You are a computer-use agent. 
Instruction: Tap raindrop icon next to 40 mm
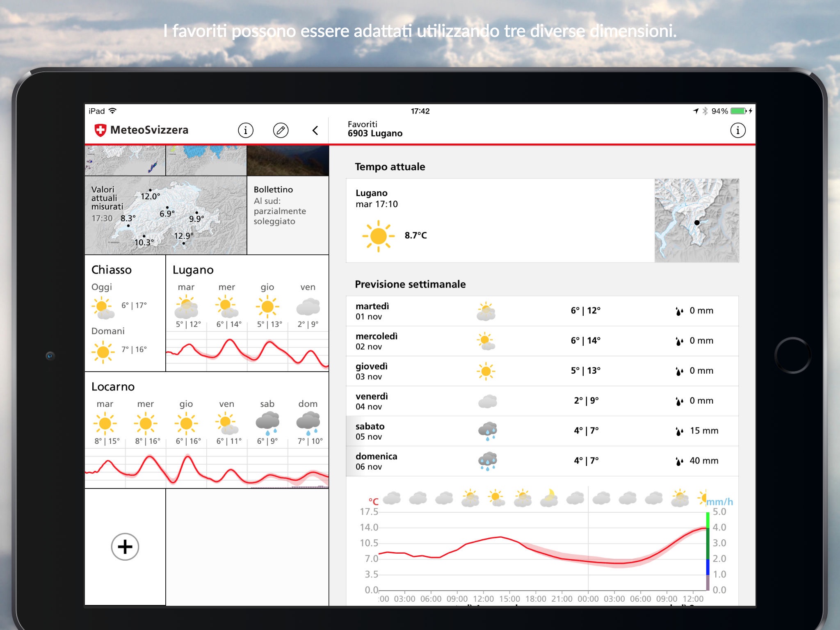pyautogui.click(x=679, y=461)
